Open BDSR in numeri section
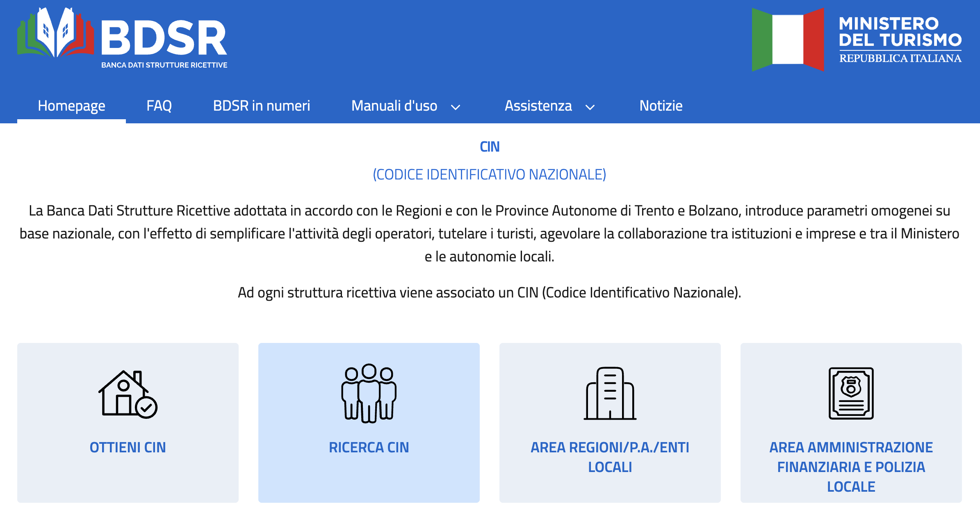 pos(261,106)
